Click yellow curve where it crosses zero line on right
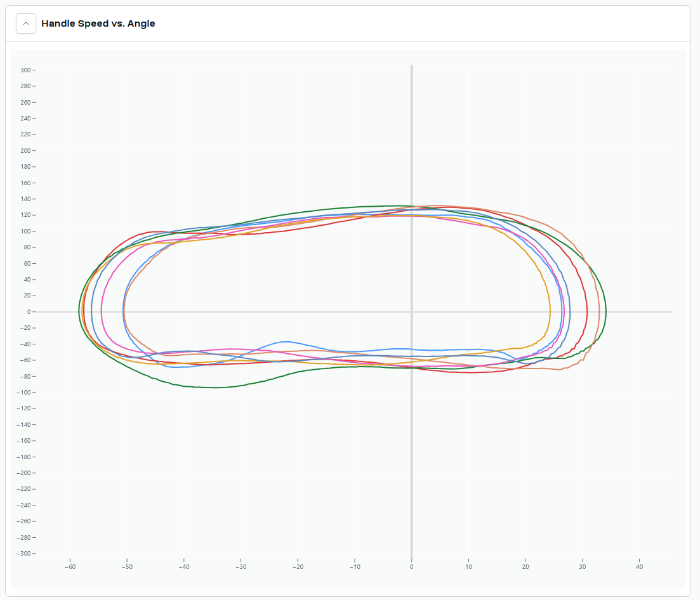Screen dimensions: 700x600 tap(550, 311)
